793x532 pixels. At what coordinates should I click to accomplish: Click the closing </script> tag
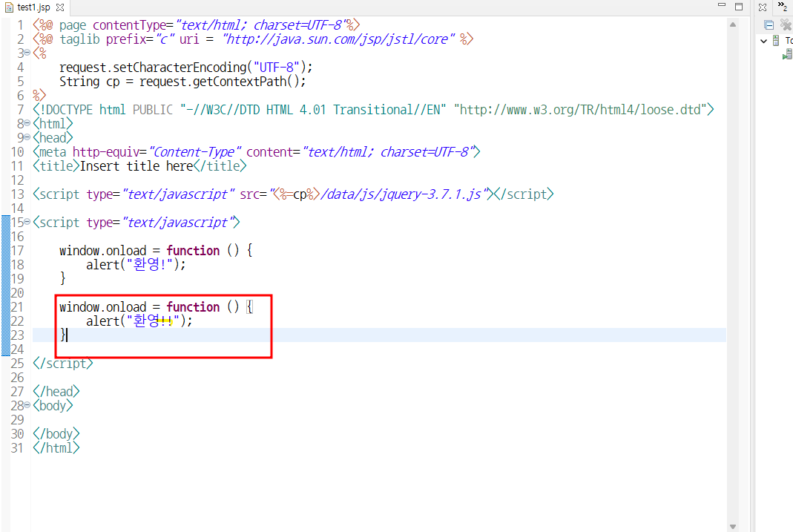[x=63, y=364]
